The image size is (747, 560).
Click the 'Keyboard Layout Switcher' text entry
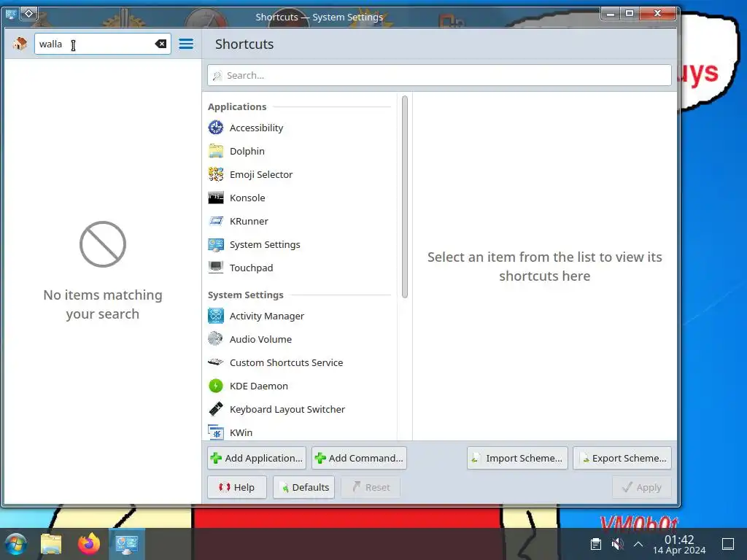point(287,409)
